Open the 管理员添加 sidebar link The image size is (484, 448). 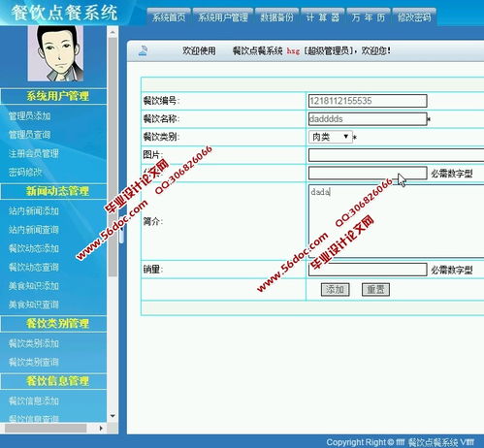click(x=29, y=116)
